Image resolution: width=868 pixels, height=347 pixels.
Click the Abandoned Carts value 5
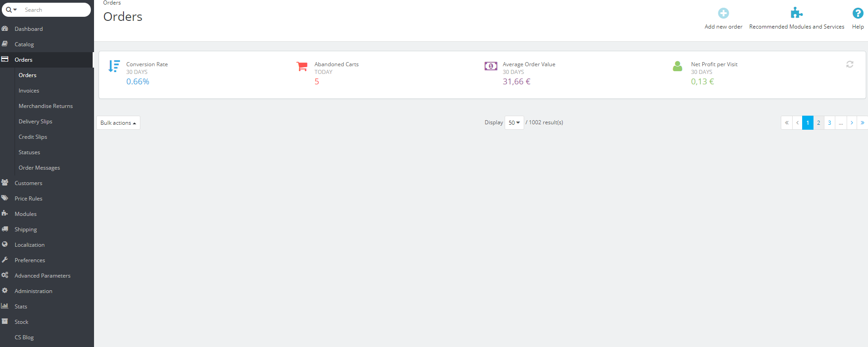coord(317,82)
